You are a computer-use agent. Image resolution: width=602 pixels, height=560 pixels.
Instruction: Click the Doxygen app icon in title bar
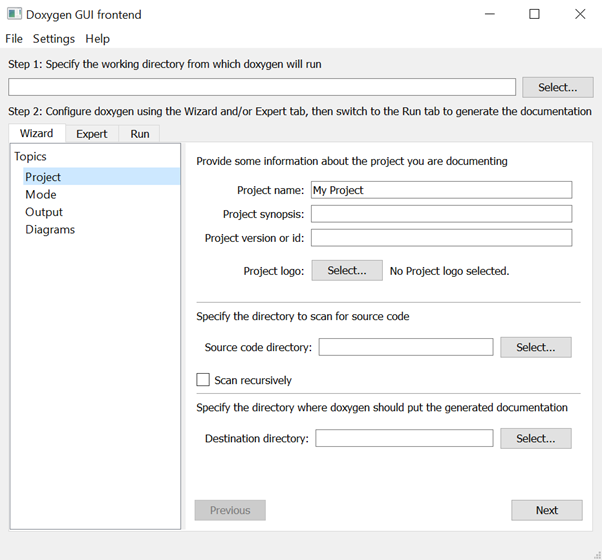click(15, 14)
